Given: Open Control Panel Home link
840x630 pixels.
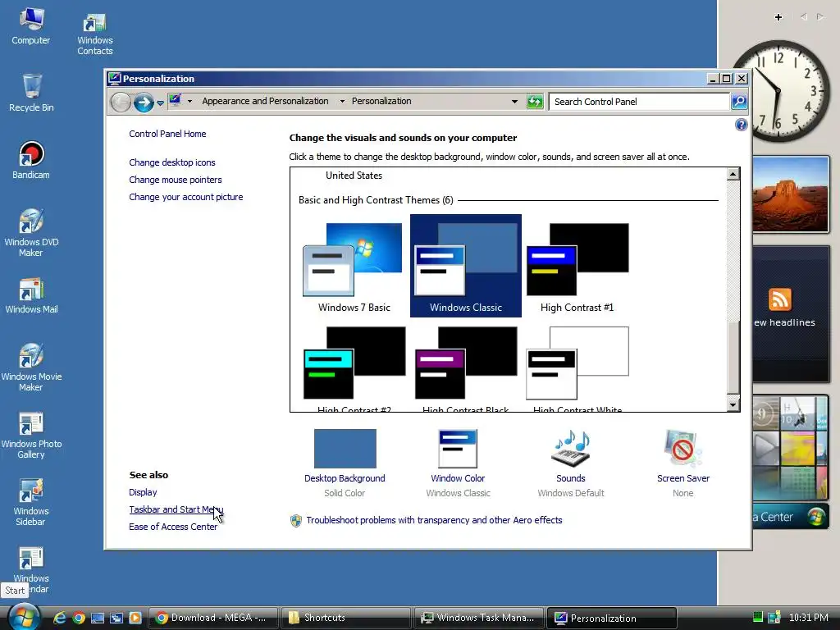Looking at the screenshot, I should pyautogui.click(x=167, y=134).
